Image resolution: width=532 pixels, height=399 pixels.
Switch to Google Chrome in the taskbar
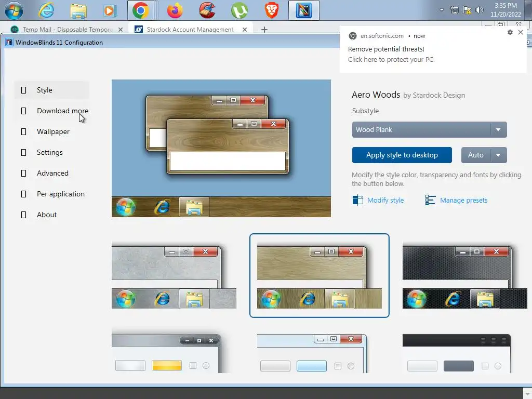click(x=140, y=10)
